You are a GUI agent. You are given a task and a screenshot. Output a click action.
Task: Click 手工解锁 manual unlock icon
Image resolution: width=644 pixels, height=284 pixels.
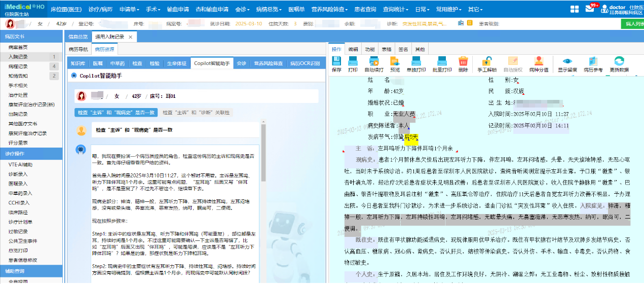click(x=487, y=61)
